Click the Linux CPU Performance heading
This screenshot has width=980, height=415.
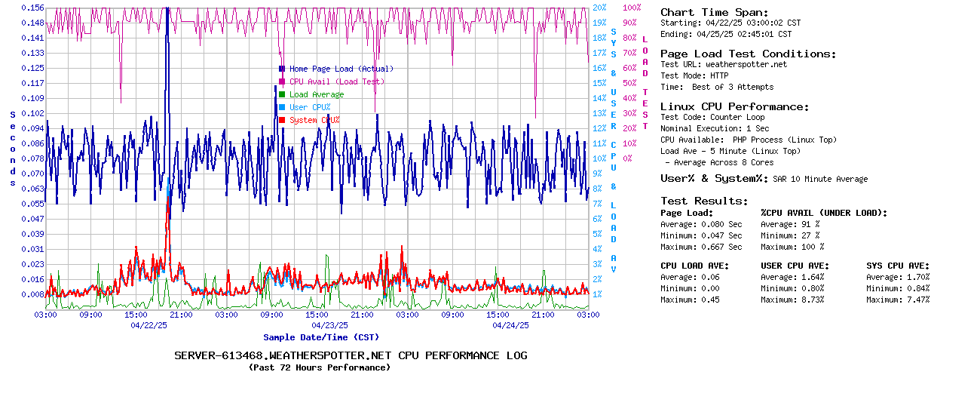coord(734,106)
